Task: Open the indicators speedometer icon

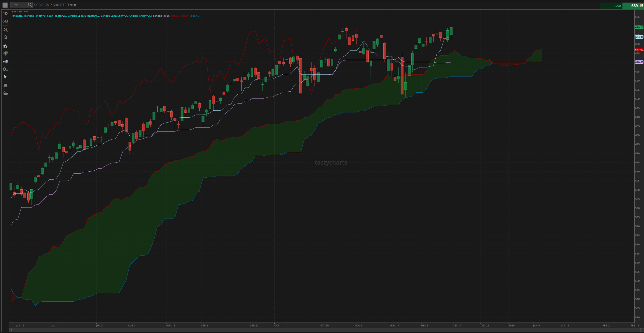Action: pos(5,46)
